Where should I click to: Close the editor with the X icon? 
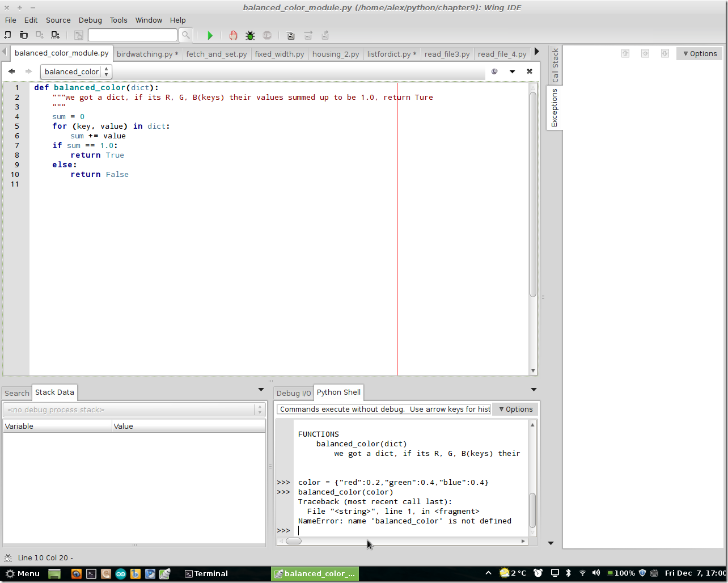pos(529,71)
